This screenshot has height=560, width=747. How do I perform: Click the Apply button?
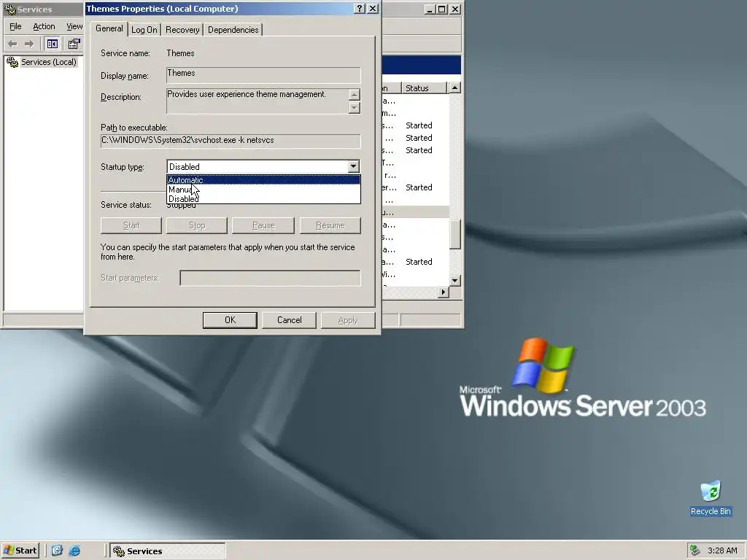coord(348,320)
